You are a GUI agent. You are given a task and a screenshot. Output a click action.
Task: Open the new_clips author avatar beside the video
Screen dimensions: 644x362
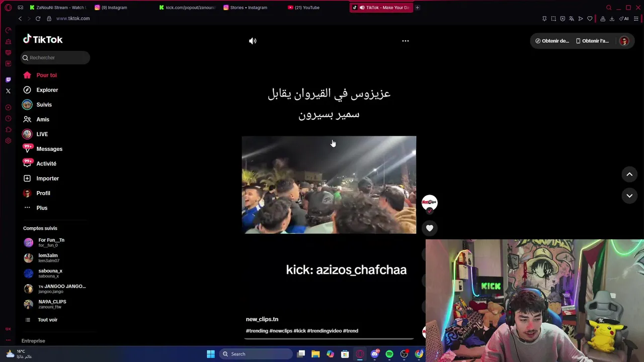(430, 203)
